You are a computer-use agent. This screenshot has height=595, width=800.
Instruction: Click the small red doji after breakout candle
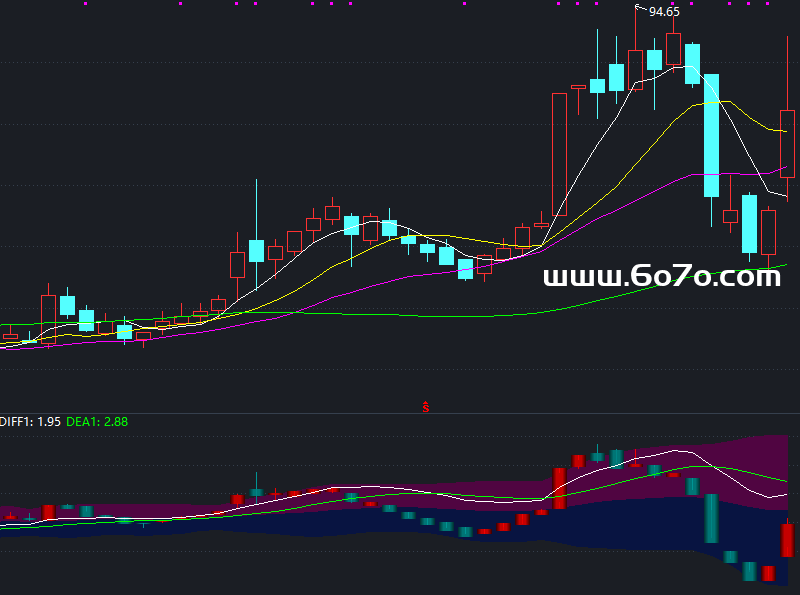pos(578,88)
